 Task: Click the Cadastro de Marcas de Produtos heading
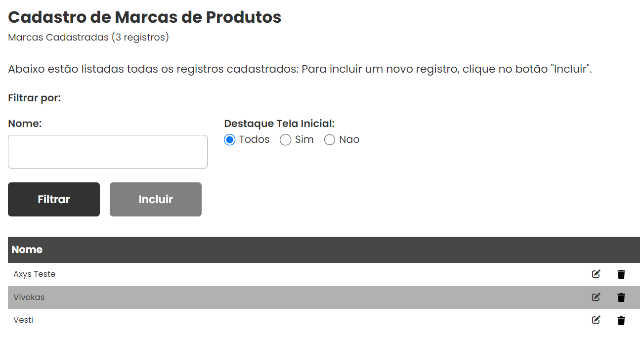pyautogui.click(x=145, y=17)
